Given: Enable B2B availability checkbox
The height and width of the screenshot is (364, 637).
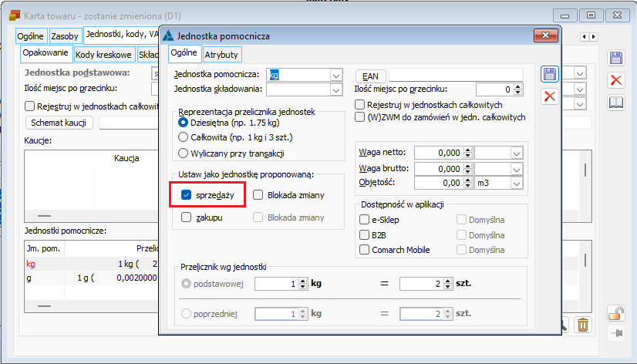Looking at the screenshot, I should click(365, 234).
